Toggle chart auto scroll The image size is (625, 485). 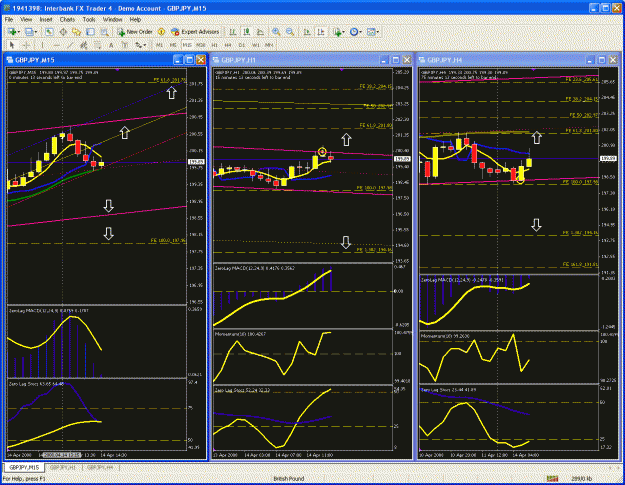(307, 32)
